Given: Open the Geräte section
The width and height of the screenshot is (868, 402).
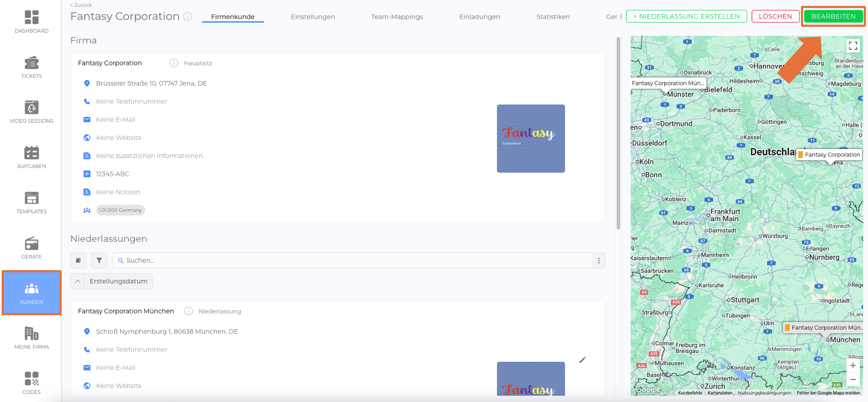Looking at the screenshot, I should coord(32,248).
